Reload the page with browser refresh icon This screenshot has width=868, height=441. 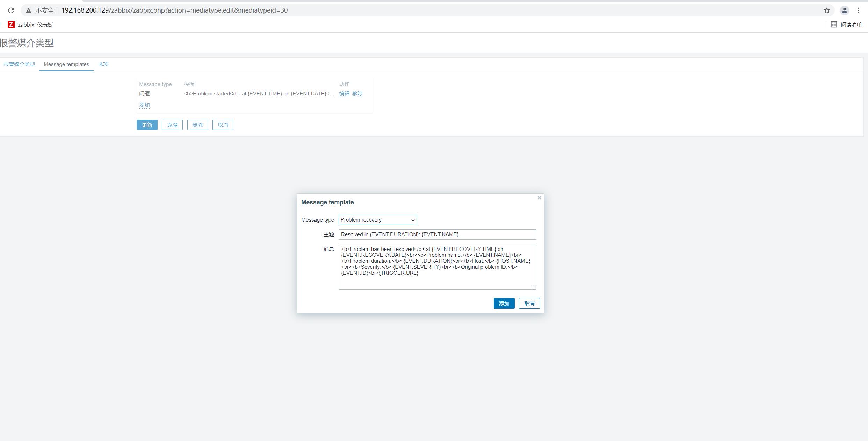tap(11, 10)
